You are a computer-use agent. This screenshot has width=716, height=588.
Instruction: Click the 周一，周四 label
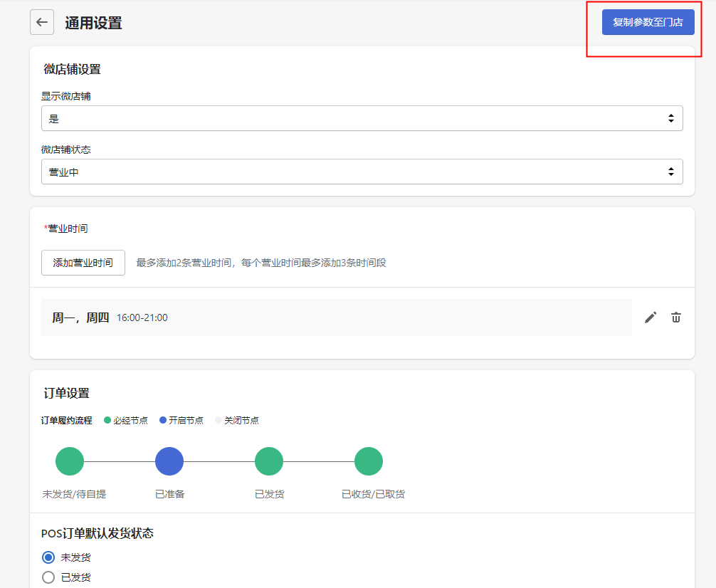click(x=80, y=317)
